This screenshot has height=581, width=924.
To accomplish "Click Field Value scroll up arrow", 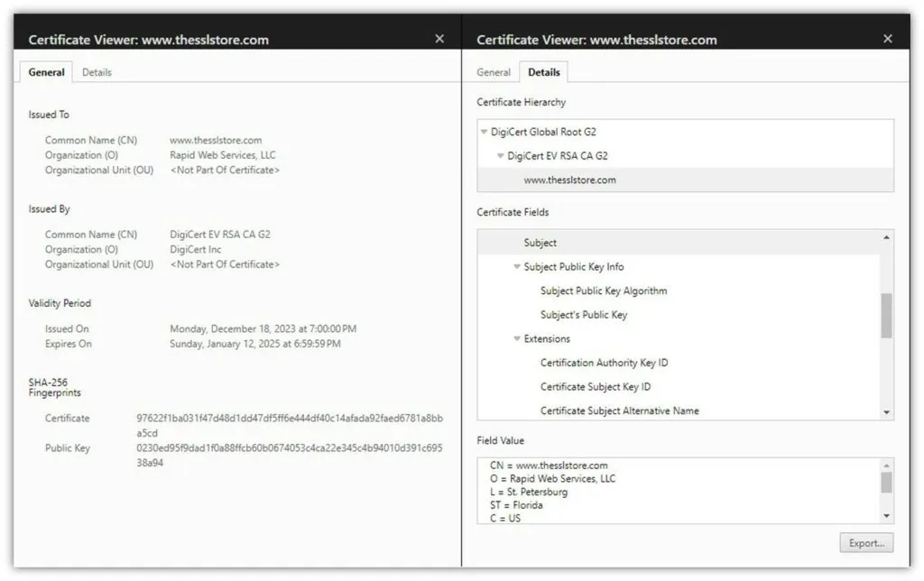I will click(x=886, y=466).
